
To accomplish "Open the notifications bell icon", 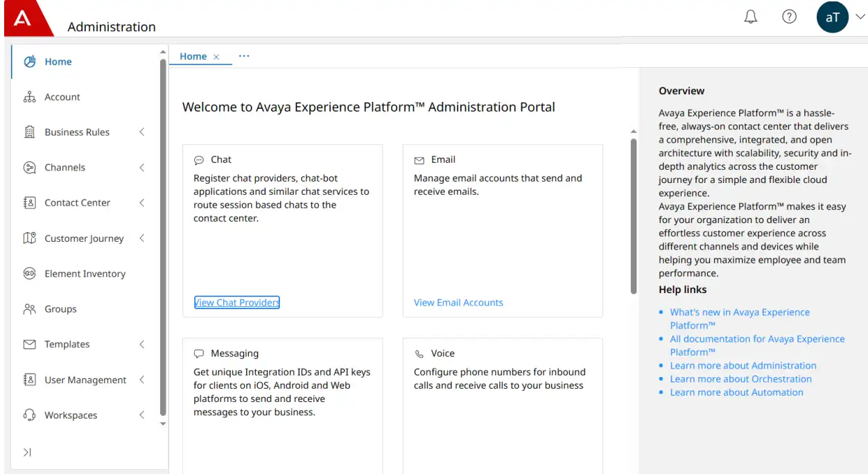I will (750, 16).
